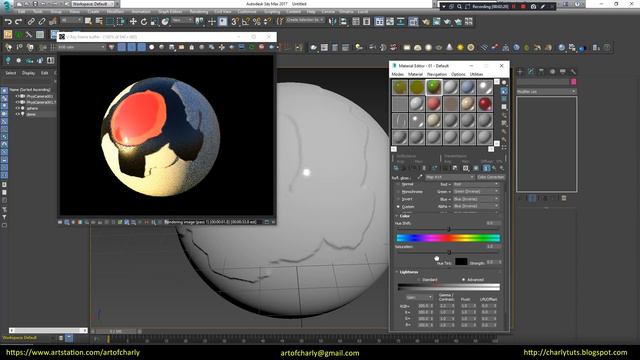Select the Invert radio option
This screenshot has width=640, height=360.
(x=398, y=199)
